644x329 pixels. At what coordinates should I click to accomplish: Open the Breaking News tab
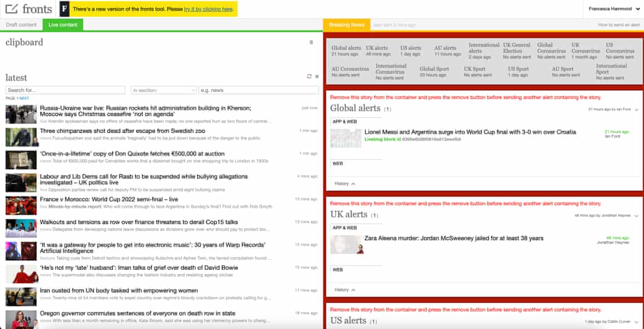point(346,25)
